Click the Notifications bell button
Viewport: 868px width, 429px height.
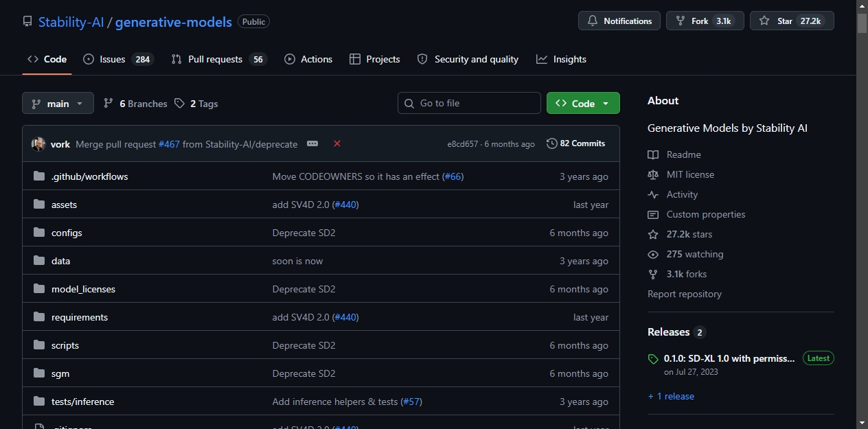pyautogui.click(x=619, y=21)
